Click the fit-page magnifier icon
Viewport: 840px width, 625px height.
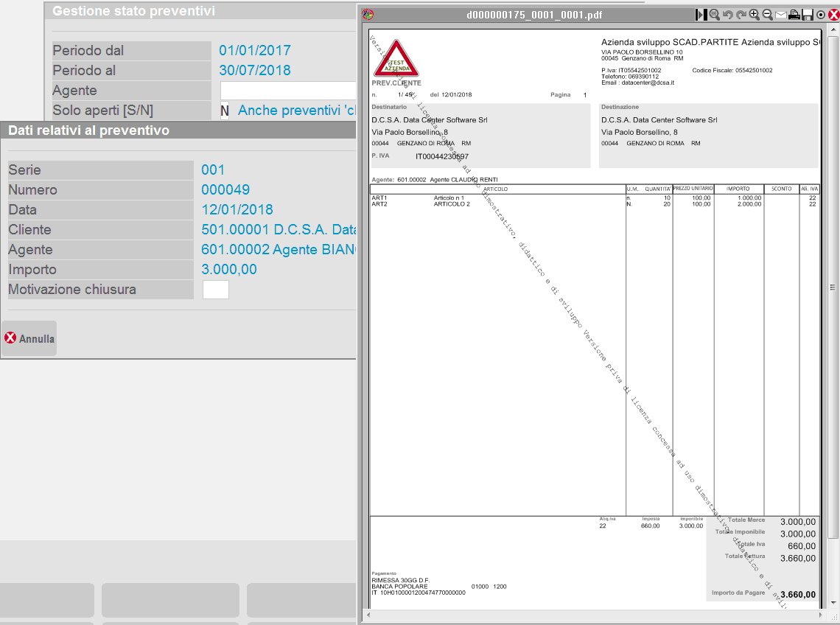coord(714,15)
